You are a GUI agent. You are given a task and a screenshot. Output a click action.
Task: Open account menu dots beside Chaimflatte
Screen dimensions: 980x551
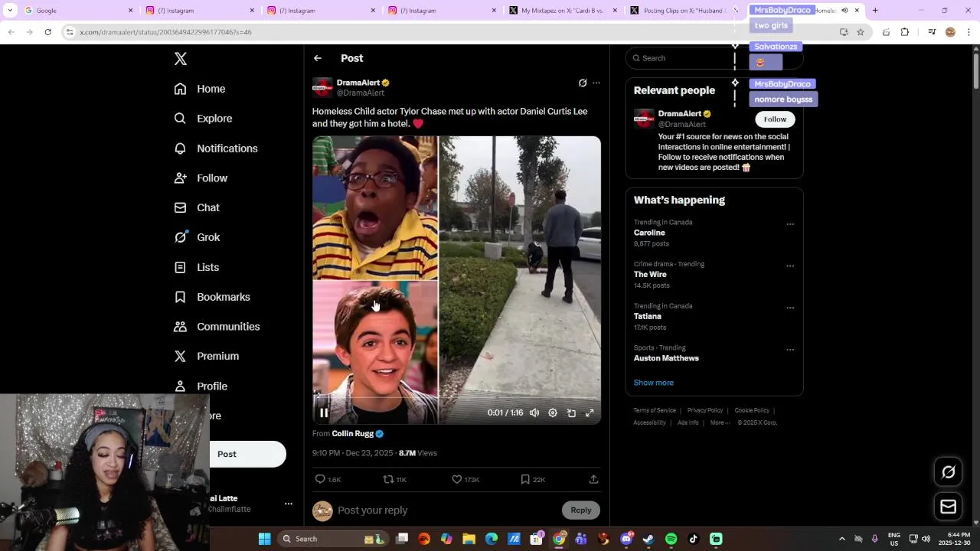tap(289, 504)
